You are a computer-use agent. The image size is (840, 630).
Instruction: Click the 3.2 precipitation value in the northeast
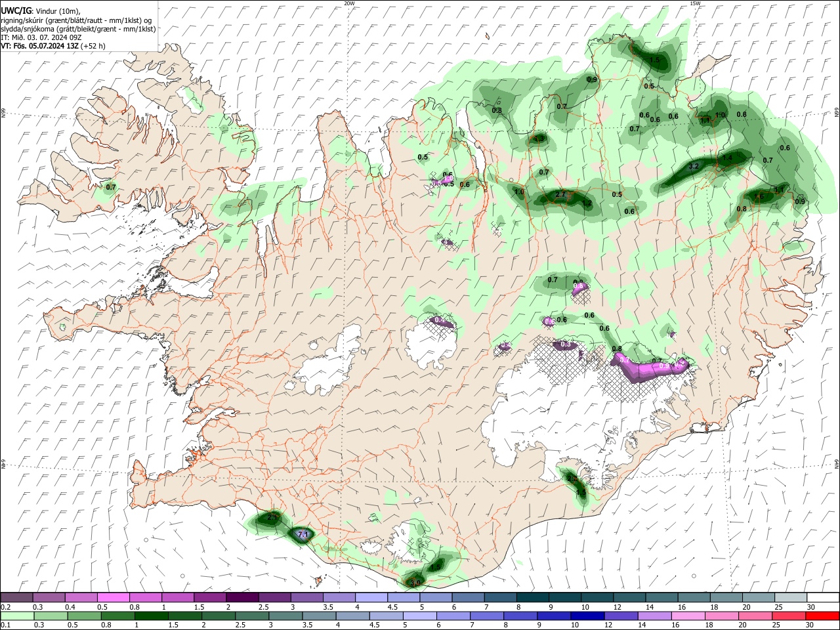[x=694, y=167]
